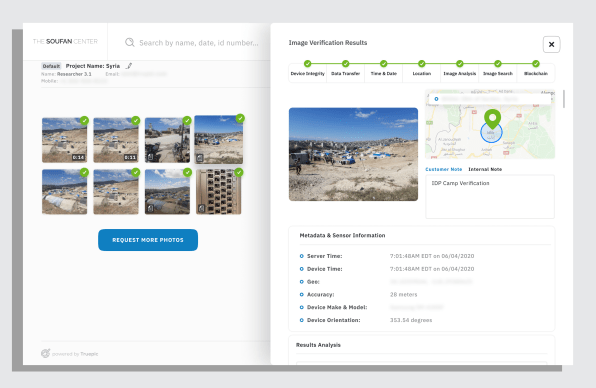
Task: Click the Accuracy 28 meters value
Action: (x=404, y=295)
